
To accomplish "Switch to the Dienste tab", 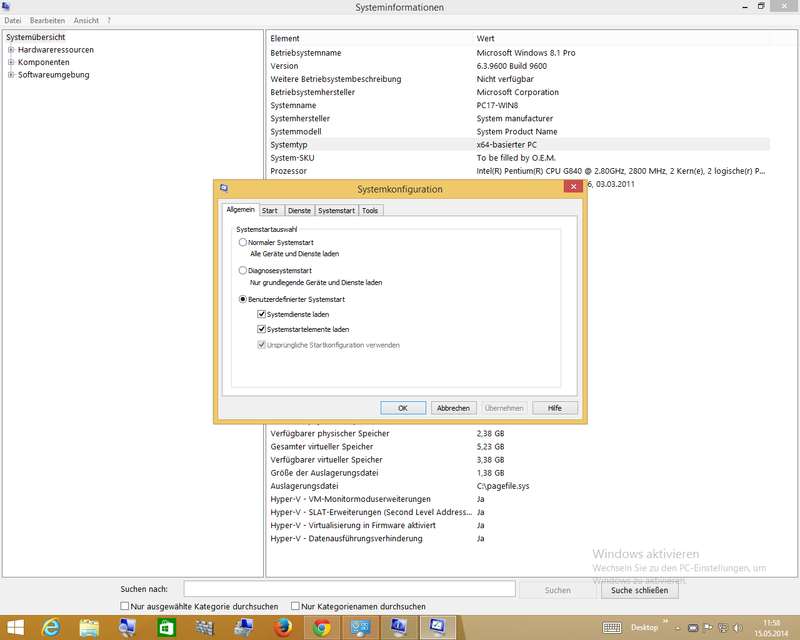I will tap(299, 210).
